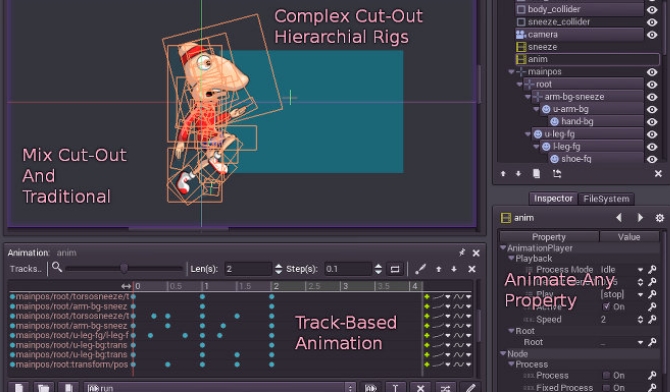
Task: Open the Process Mode Idle dropdown
Action: [622, 270]
